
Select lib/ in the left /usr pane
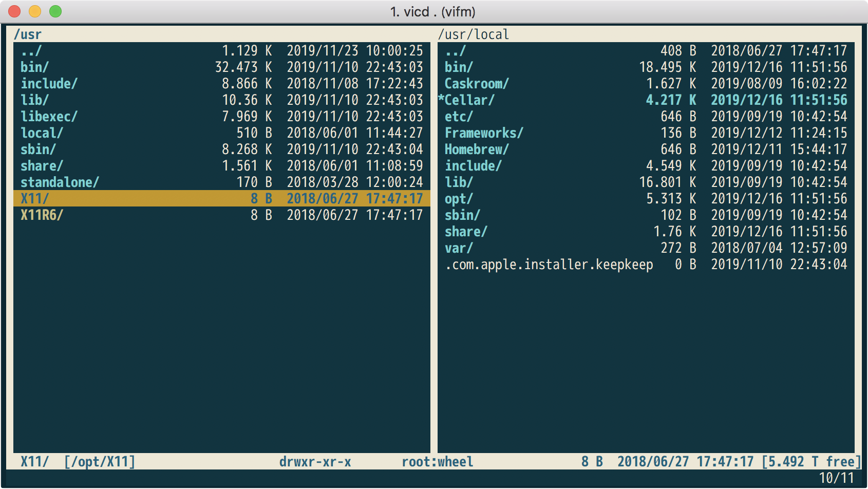pyautogui.click(x=222, y=100)
